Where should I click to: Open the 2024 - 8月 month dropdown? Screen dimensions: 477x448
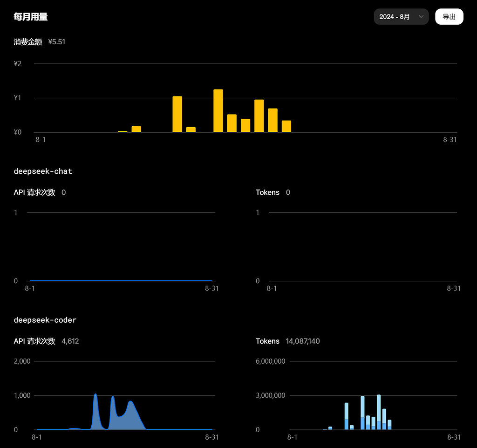pos(401,17)
